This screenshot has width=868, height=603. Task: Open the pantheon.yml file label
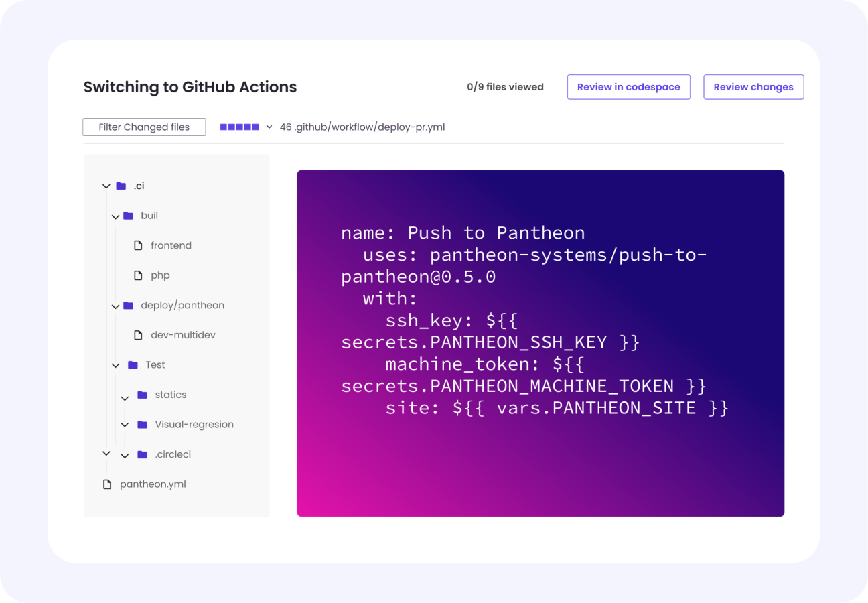pos(153,484)
